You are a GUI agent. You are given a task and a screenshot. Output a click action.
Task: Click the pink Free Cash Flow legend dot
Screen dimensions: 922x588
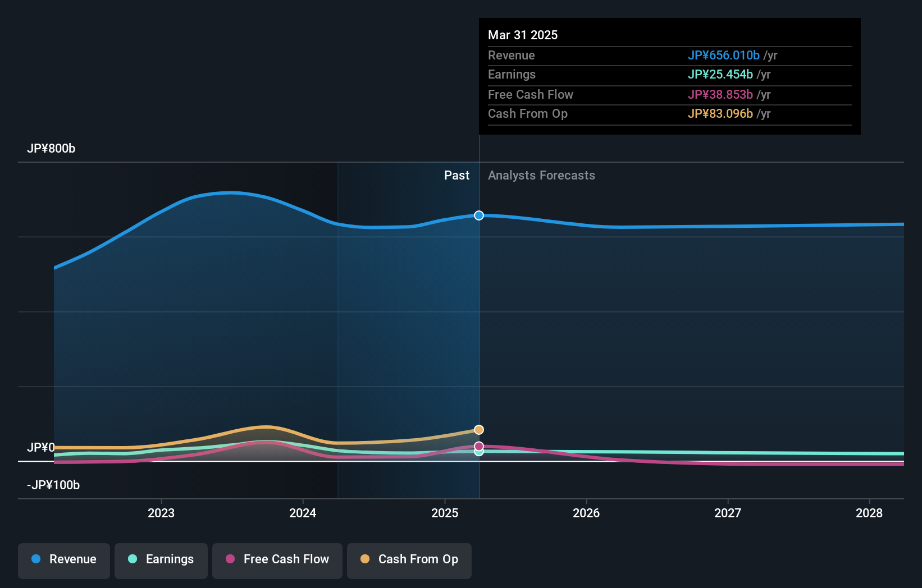(x=230, y=559)
